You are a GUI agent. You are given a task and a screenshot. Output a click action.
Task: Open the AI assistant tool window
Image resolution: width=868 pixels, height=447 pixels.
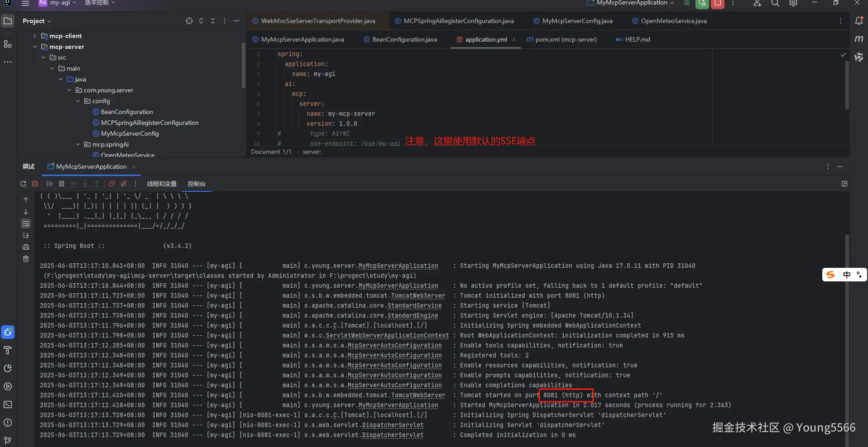click(x=859, y=57)
